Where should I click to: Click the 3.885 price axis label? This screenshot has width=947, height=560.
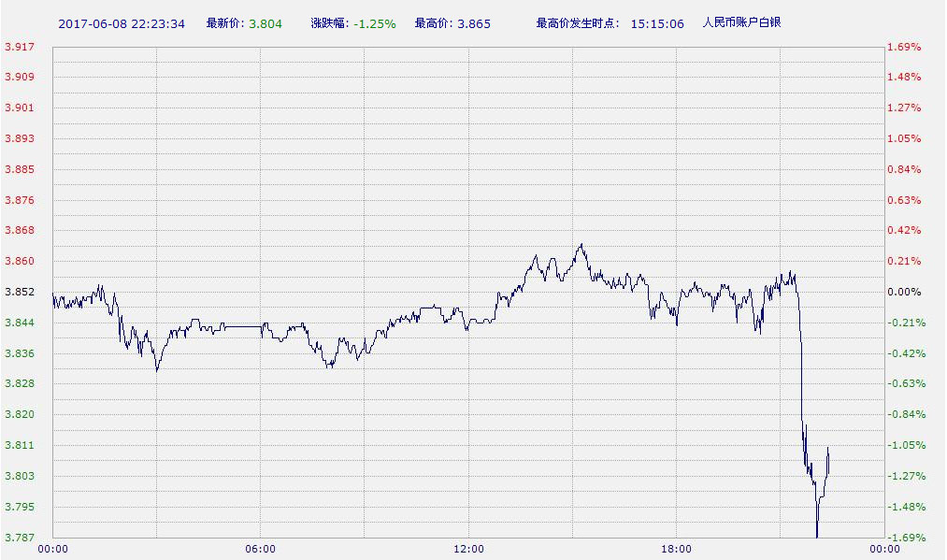(20, 169)
